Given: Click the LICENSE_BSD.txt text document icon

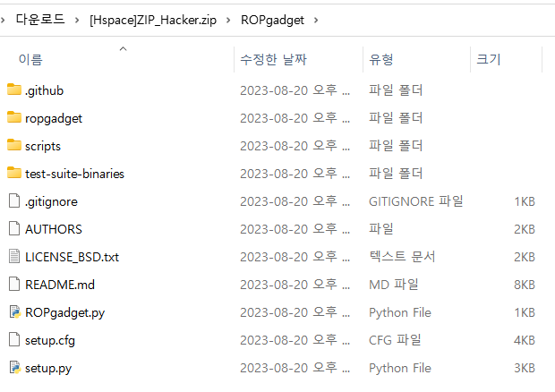Looking at the screenshot, I should pos(14,256).
